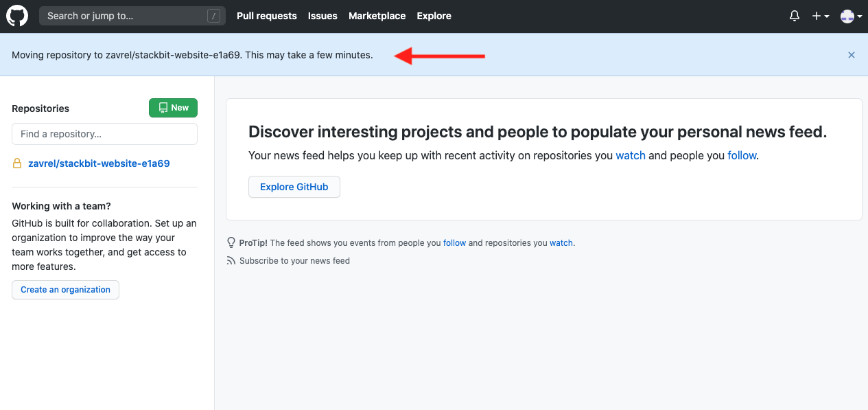The height and width of the screenshot is (410, 868).
Task: Click the 'Discover interesting projects' heading
Action: [538, 132]
